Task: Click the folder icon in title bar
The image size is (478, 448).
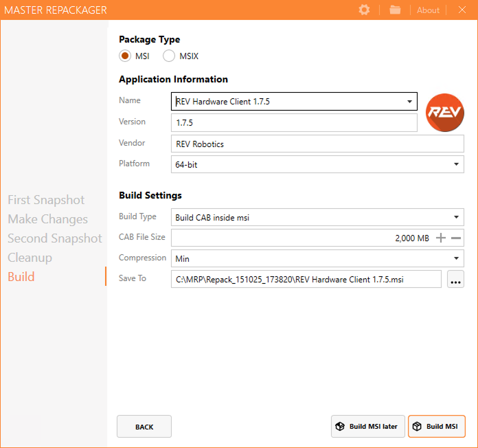Action: coord(395,10)
